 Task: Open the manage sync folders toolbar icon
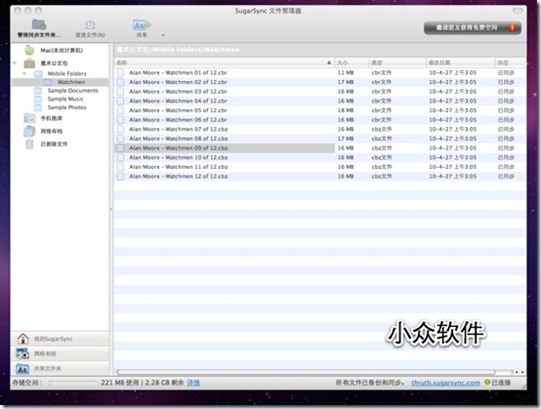(39, 25)
